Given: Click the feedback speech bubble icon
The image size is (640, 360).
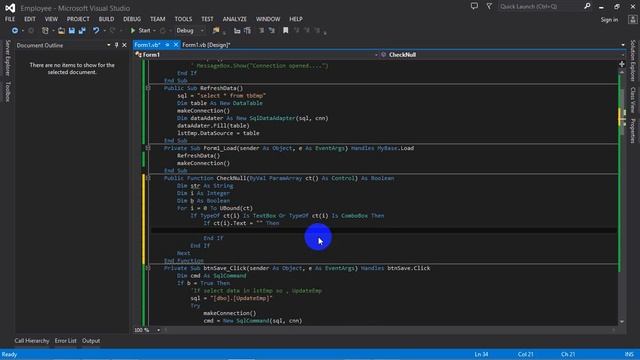Looking at the screenshot, I should pos(474,6).
